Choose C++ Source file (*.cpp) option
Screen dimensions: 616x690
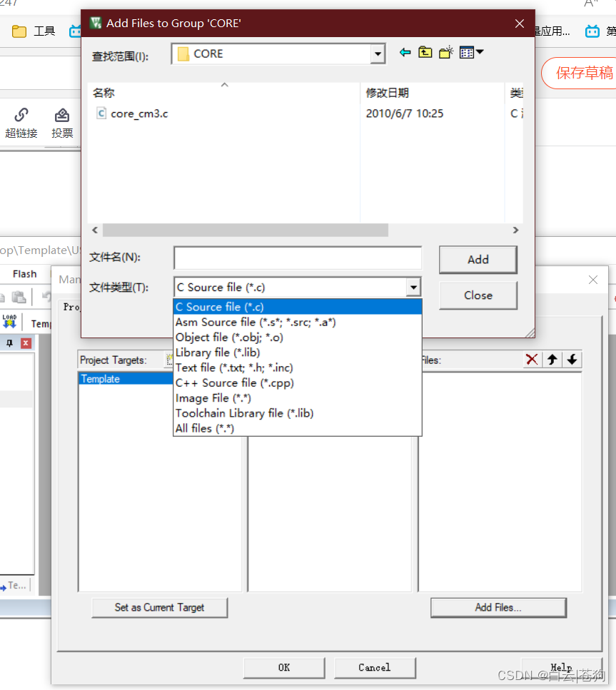[298, 383]
